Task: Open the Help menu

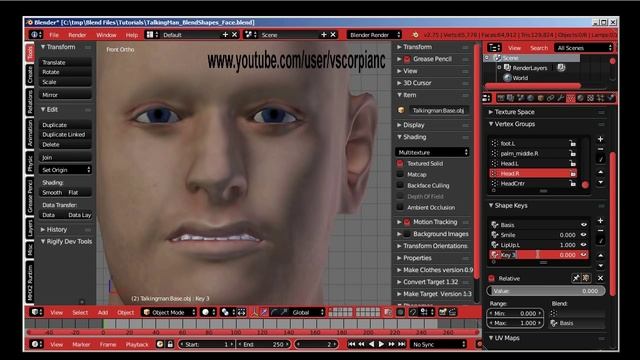Action: point(131,35)
